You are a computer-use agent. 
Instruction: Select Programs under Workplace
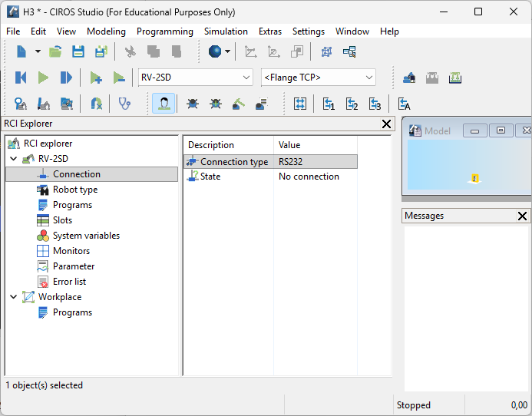coord(72,312)
